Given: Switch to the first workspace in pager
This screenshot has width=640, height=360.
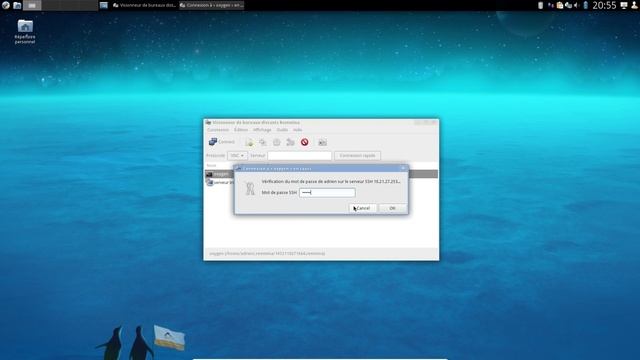Looking at the screenshot, I should (x=32, y=5).
